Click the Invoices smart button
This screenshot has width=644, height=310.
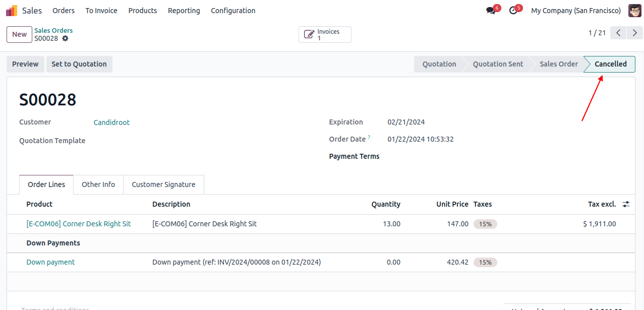[x=325, y=35]
